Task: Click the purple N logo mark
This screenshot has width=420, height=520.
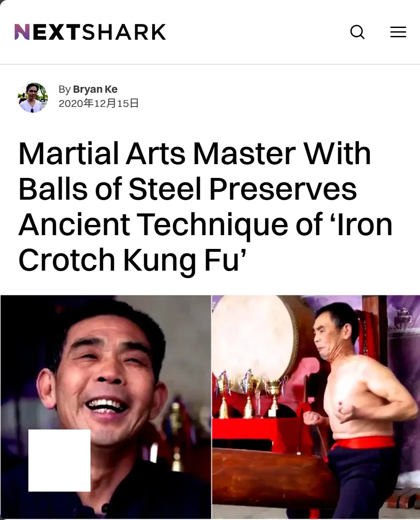Action: coord(22,32)
